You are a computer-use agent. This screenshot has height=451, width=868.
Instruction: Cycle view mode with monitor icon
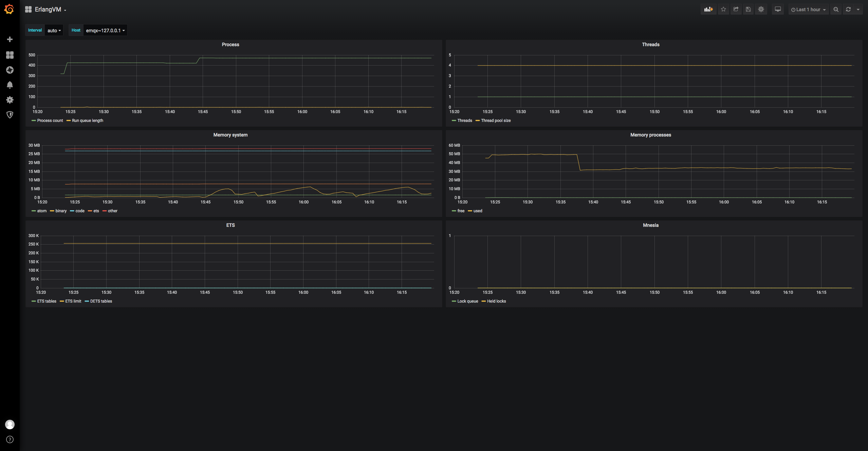778,10
